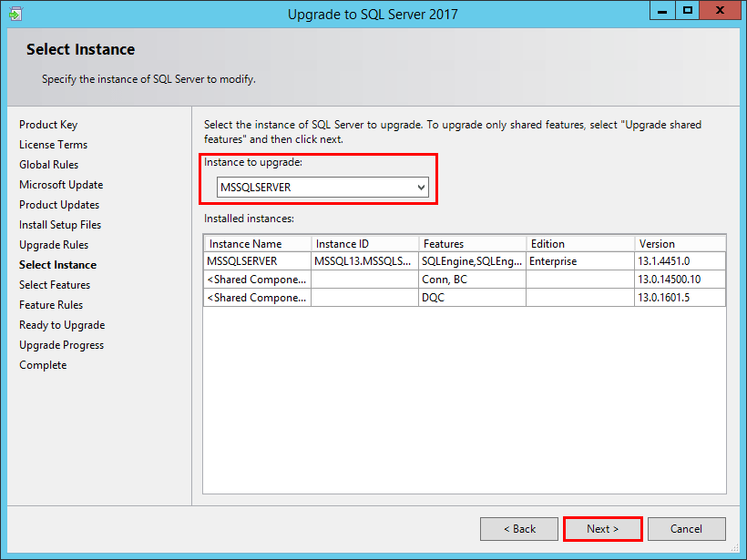Viewport: 747px width, 560px height.
Task: Click the 13.0.14500.10 version cell
Action: pyautogui.click(x=680, y=280)
